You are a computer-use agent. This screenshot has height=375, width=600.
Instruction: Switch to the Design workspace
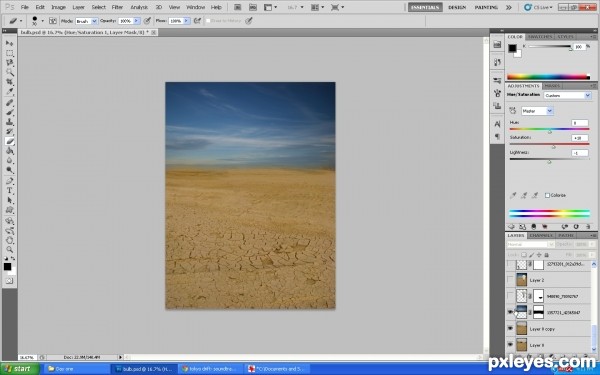coord(457,7)
